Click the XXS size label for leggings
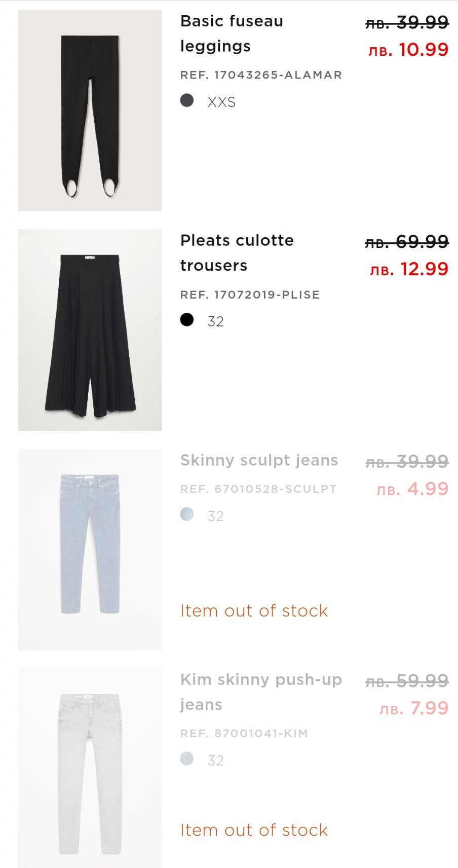458x868 pixels. [x=221, y=102]
